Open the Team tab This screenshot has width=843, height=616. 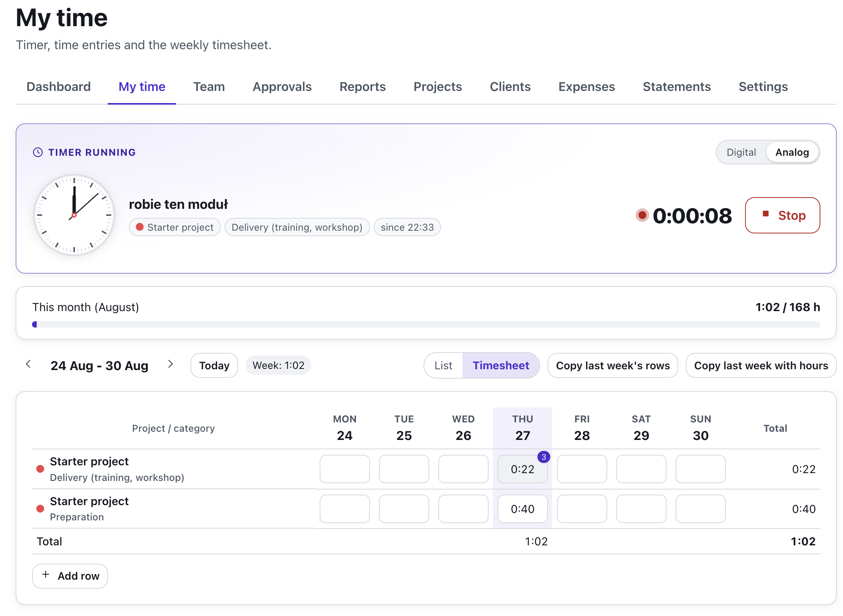(209, 87)
